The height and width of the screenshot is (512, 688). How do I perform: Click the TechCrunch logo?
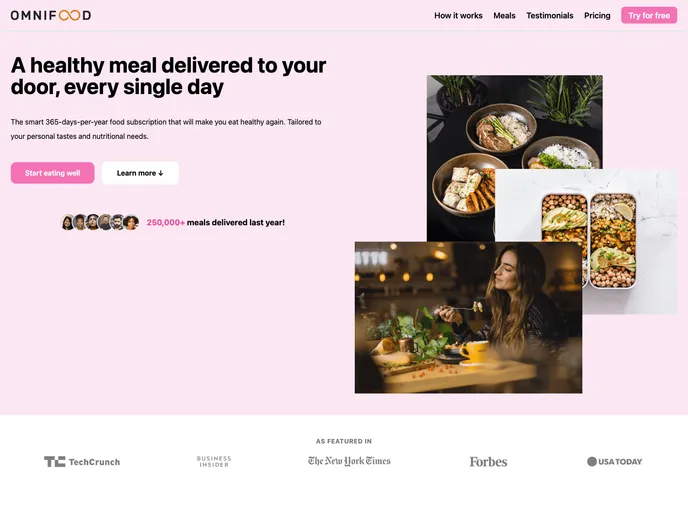tap(82, 462)
